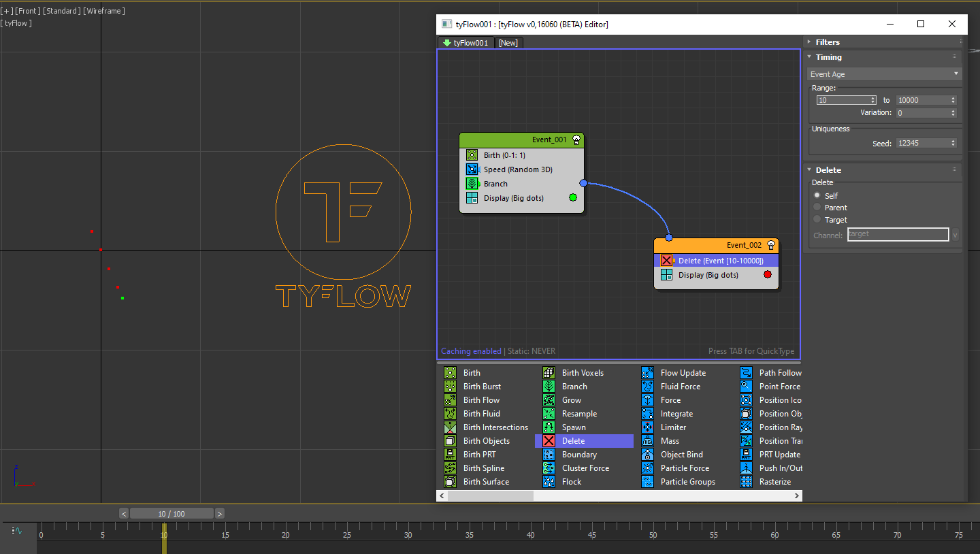Open the [New] flow tab
Image resolution: width=980 pixels, height=554 pixels.
coord(508,43)
